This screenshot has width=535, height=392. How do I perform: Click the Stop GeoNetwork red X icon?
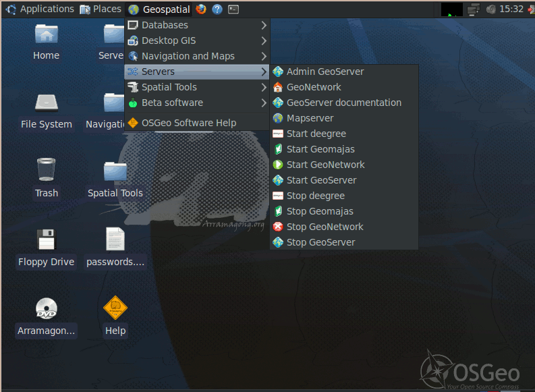[x=278, y=227]
